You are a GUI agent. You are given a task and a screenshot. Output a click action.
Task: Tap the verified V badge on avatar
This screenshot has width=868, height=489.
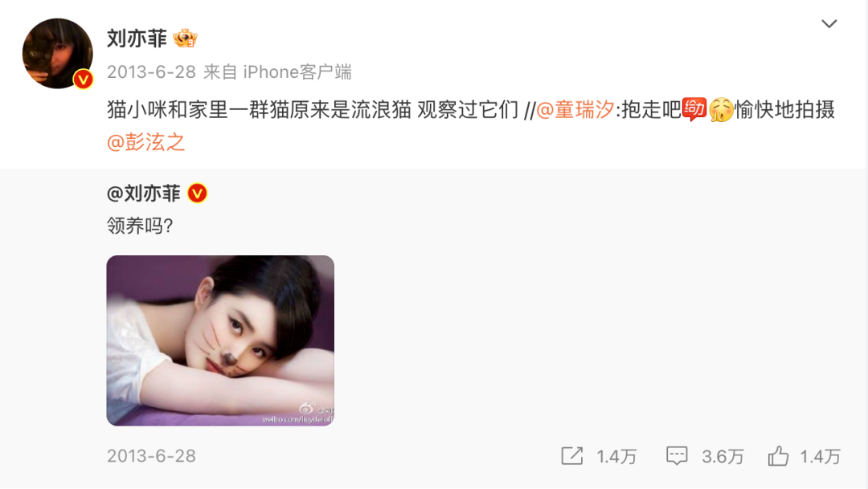(x=83, y=79)
